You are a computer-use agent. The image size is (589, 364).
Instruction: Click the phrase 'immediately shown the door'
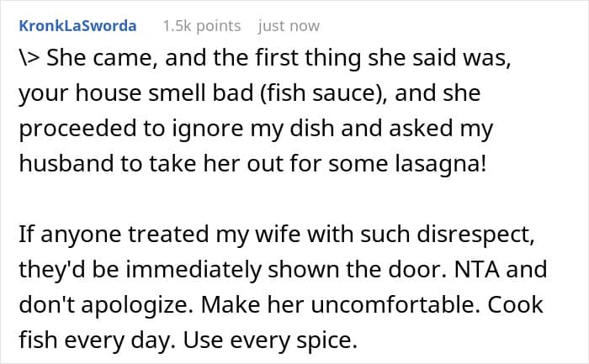pos(285,269)
